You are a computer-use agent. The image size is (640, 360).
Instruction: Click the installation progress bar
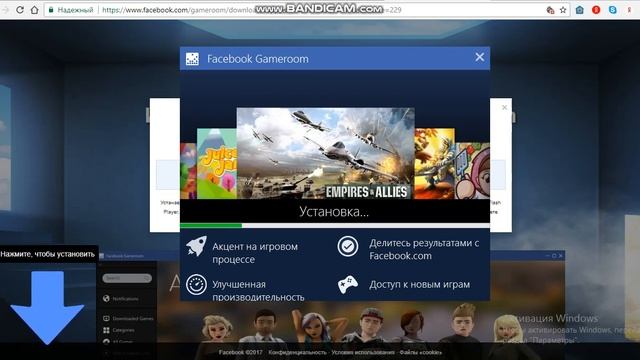(335, 226)
